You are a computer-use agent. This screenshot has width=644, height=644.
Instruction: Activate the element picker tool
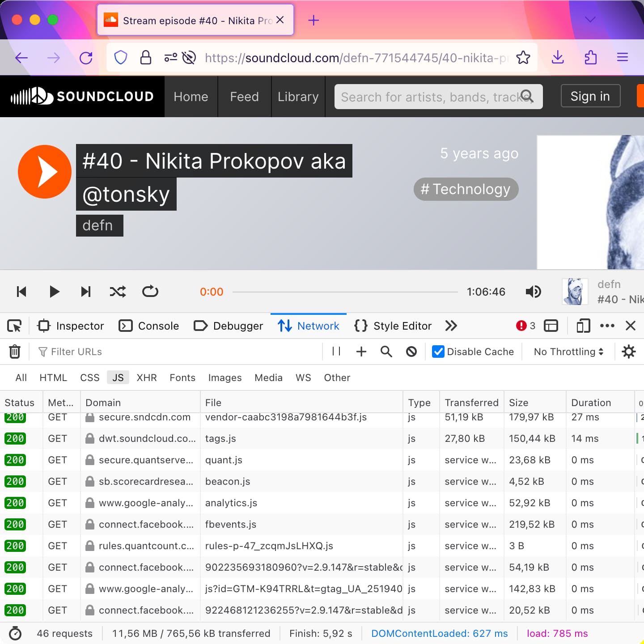tap(14, 326)
